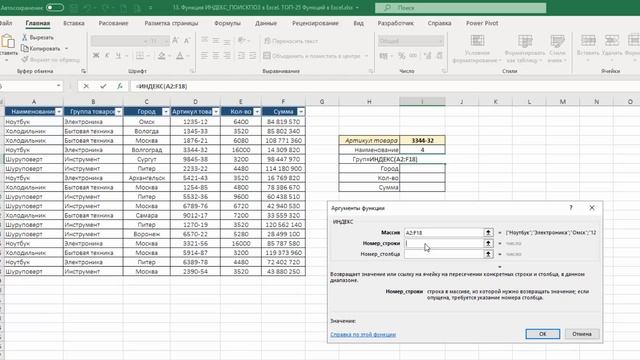Cancel formula entry with X icon

[x=86, y=86]
